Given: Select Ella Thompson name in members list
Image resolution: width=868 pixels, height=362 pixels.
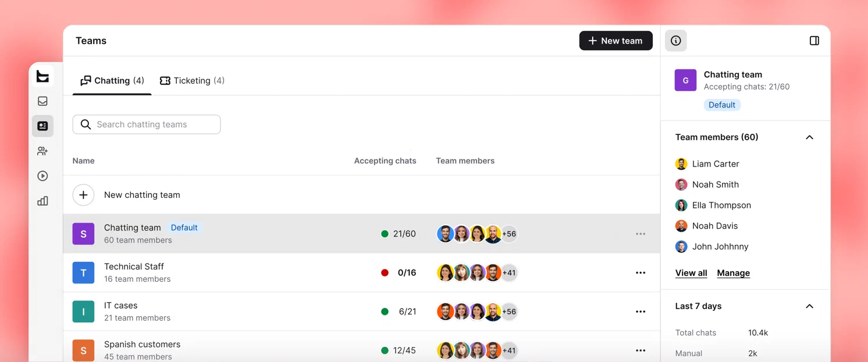Looking at the screenshot, I should 721,205.
